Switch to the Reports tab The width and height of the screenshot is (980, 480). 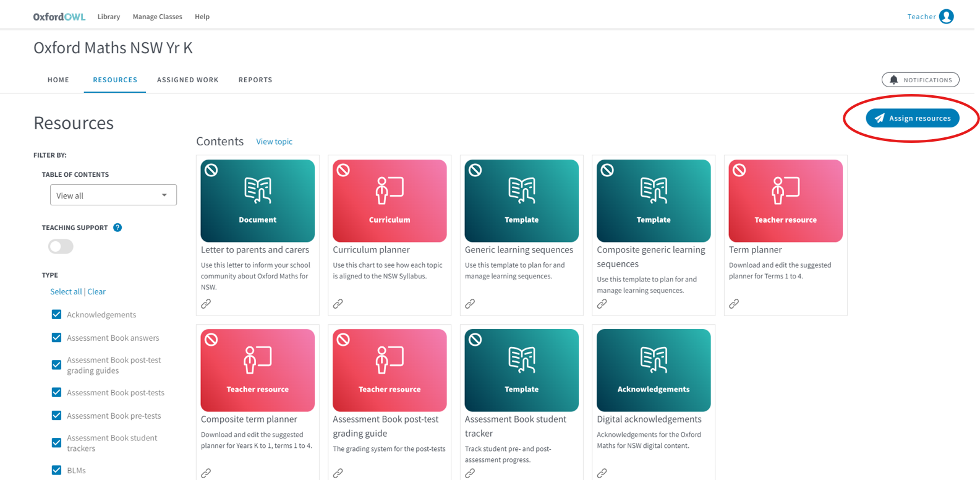(x=255, y=80)
